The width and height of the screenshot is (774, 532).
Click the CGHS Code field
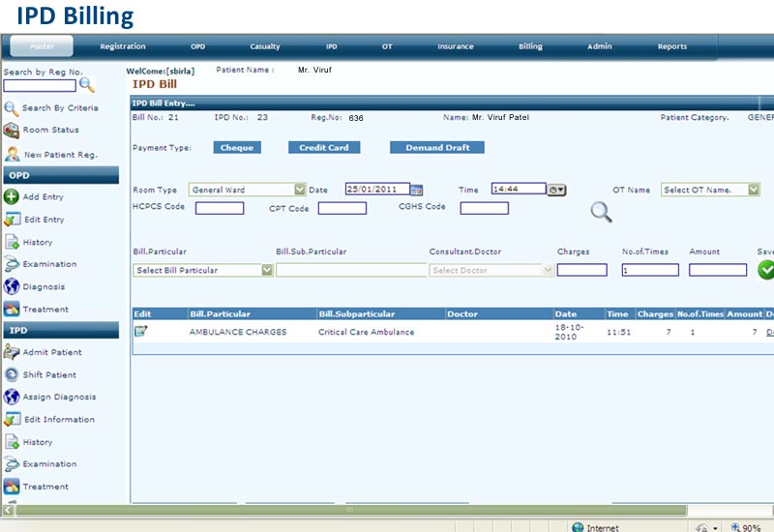485,208
